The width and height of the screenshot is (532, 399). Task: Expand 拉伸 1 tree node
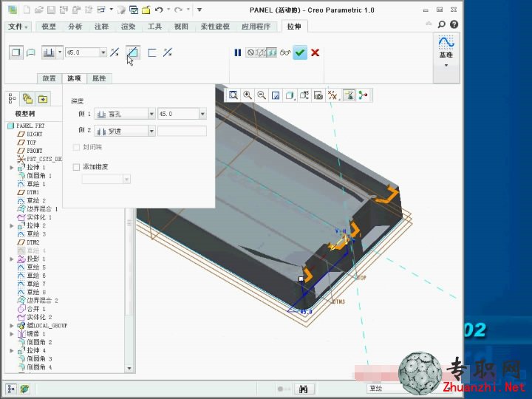pos(12,168)
